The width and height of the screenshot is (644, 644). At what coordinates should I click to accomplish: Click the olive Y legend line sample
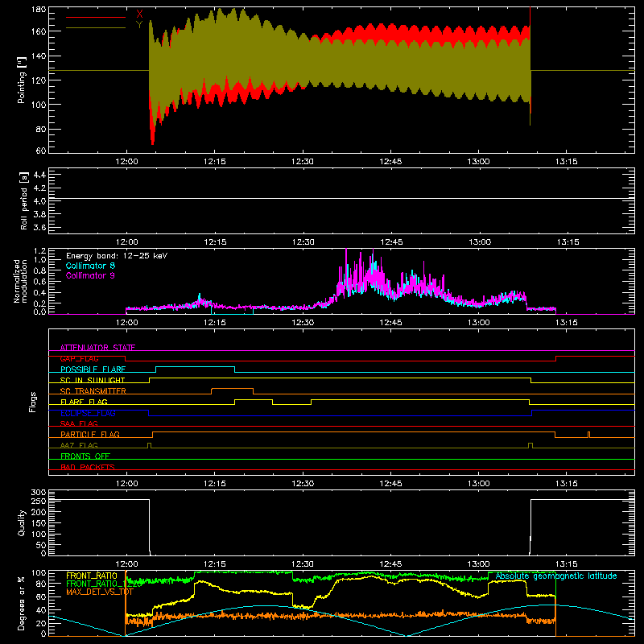click(x=96, y=28)
